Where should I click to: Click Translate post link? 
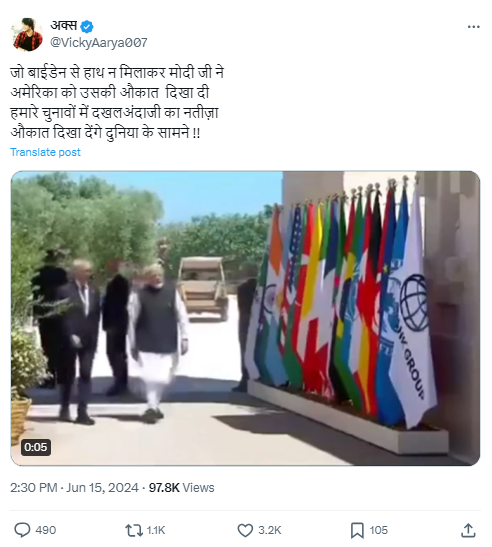tap(45, 152)
